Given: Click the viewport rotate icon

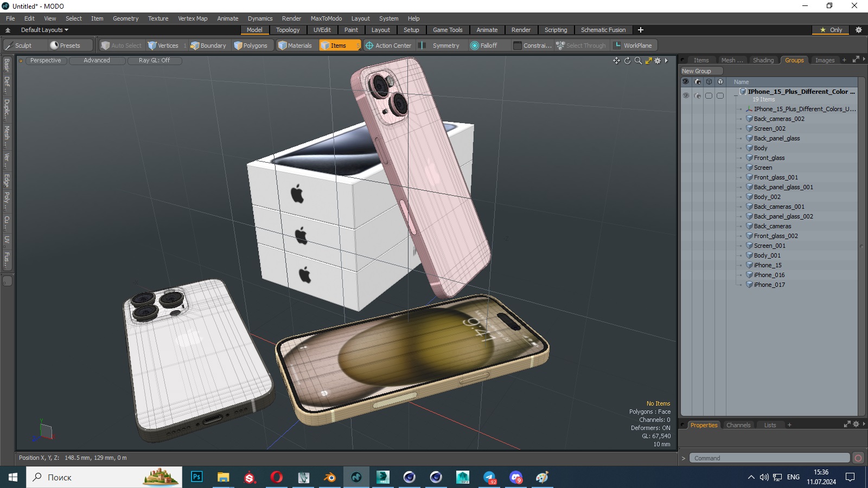Looking at the screenshot, I should point(628,61).
